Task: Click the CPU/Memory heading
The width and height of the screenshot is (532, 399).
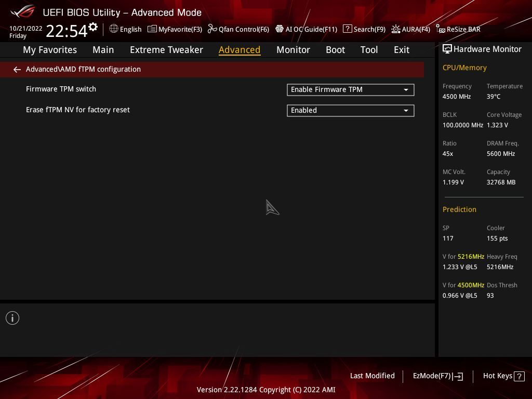Action: (464, 68)
